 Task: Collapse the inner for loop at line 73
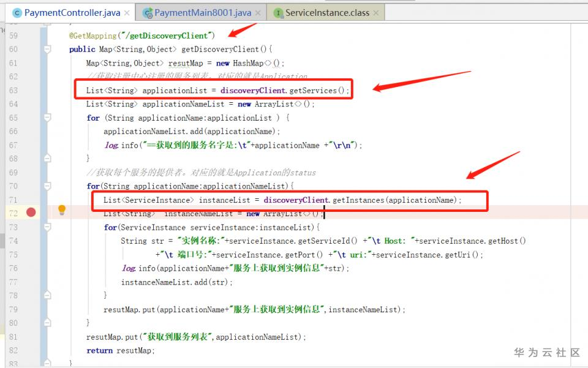[x=47, y=227]
